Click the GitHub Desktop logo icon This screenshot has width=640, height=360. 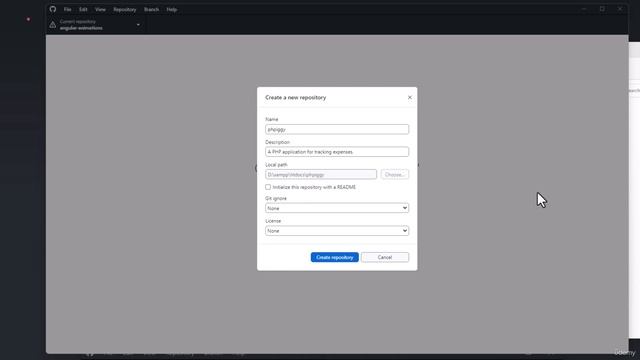(53, 9)
